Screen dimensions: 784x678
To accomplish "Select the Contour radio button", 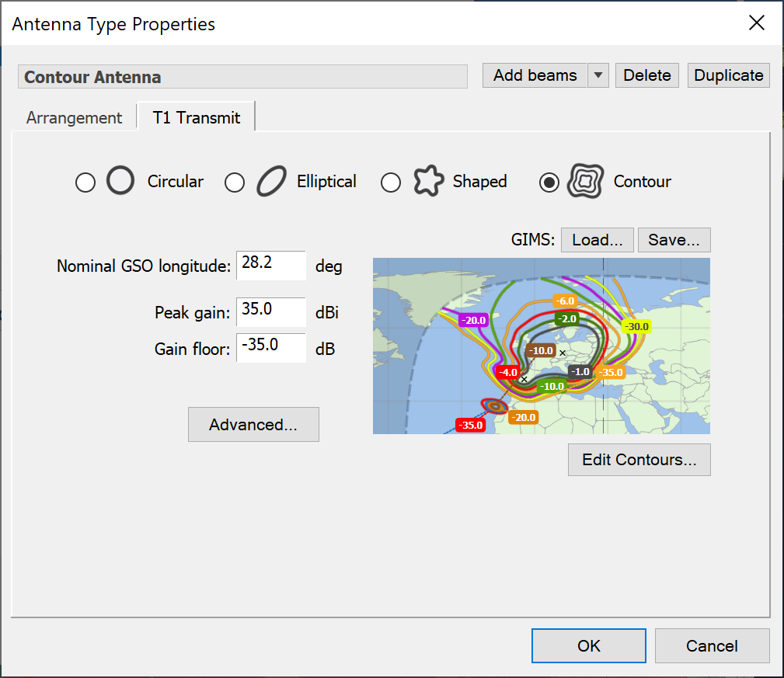I will (549, 183).
